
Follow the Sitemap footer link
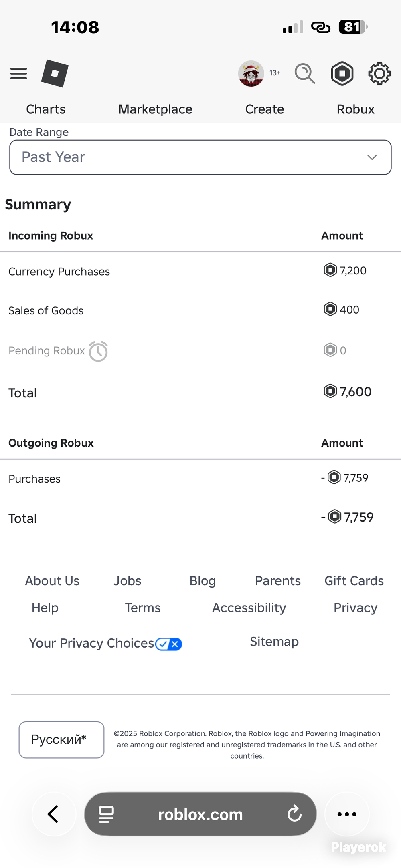pos(274,642)
